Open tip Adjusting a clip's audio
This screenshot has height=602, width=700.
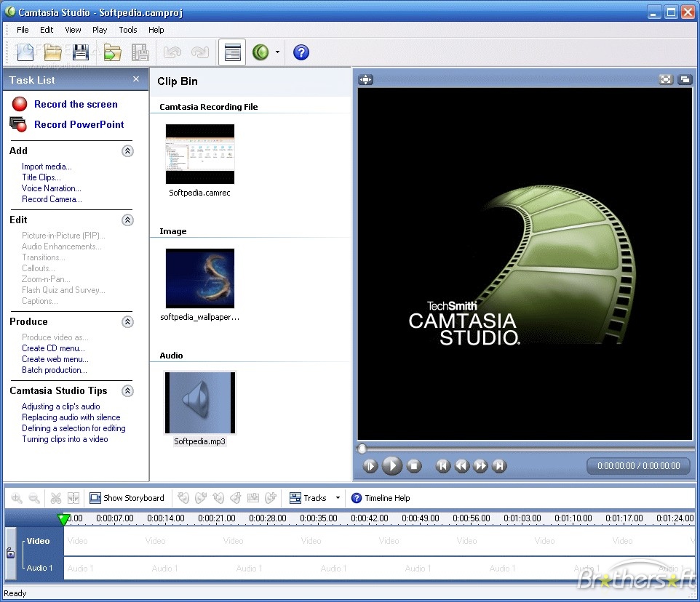coord(60,406)
